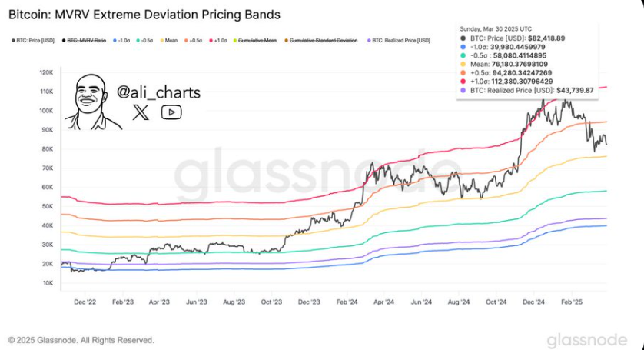Click the cartoon face avatar
The image size is (644, 350).
pyautogui.click(x=92, y=102)
